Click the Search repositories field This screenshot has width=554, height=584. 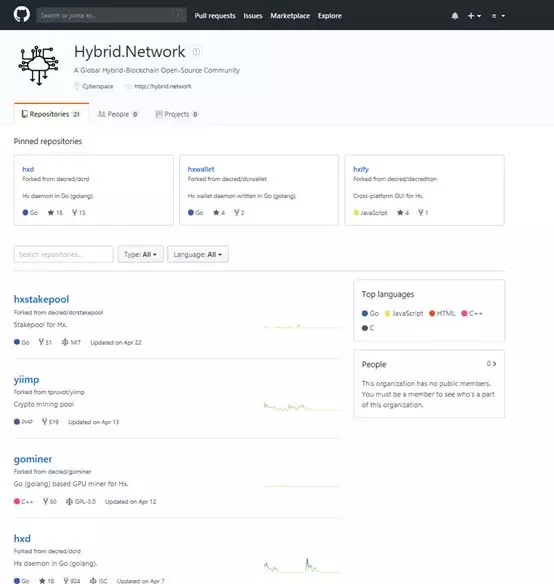tap(63, 254)
